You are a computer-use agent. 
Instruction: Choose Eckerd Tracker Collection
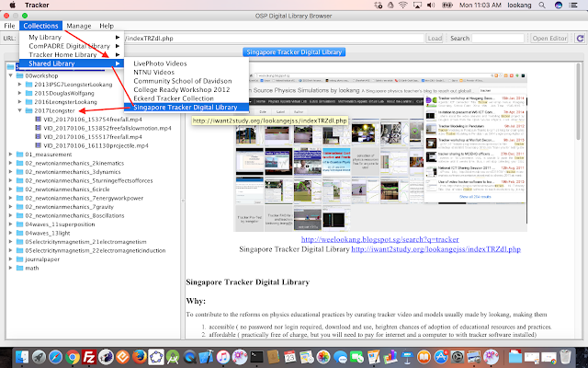[x=187, y=98]
